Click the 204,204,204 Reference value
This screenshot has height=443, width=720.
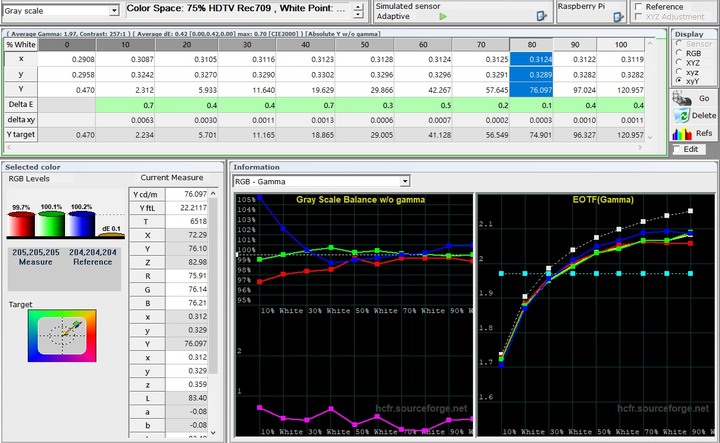point(93,252)
